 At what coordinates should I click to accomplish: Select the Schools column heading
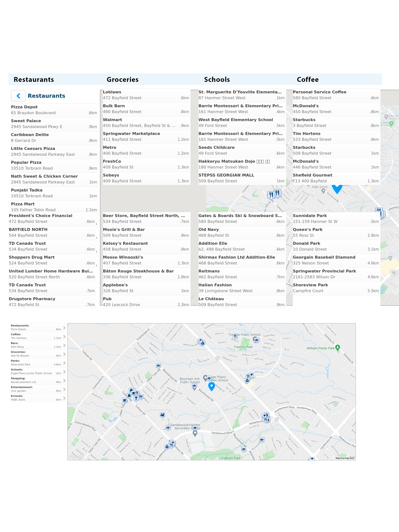(x=217, y=80)
